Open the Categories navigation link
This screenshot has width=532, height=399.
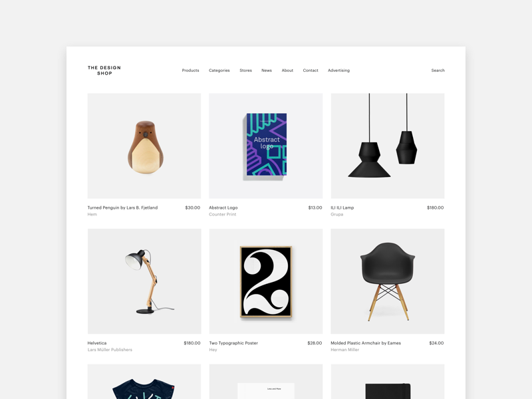pos(219,70)
